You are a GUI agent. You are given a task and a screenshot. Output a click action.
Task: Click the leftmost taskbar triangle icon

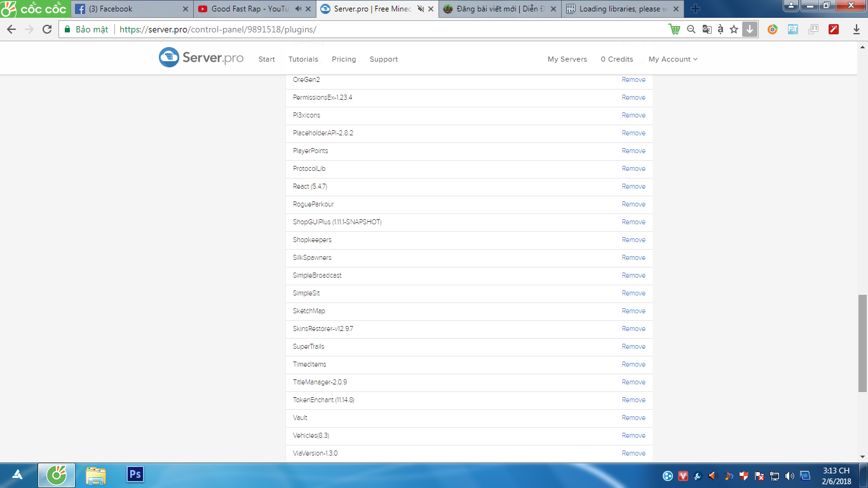[x=18, y=475]
